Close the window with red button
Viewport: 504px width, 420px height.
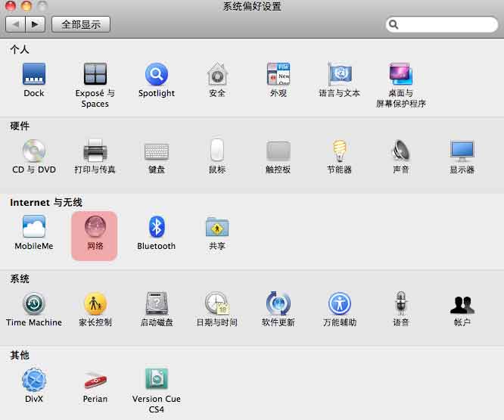click(11, 5)
